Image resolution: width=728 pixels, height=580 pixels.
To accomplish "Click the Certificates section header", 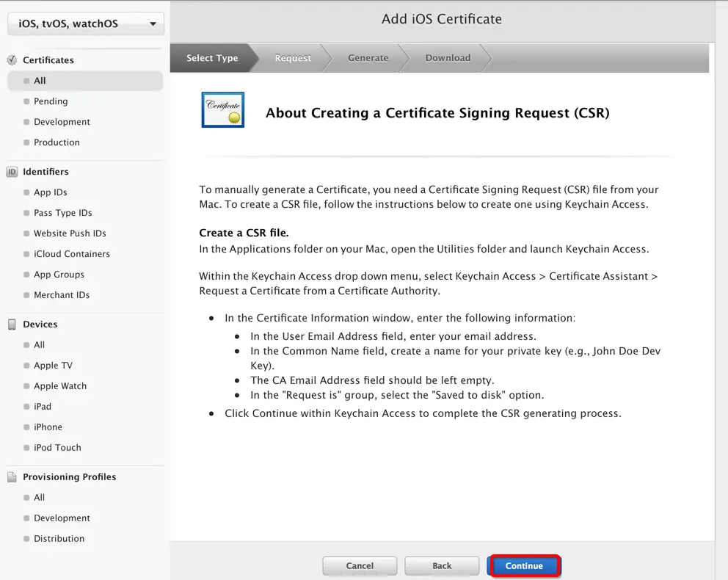I will click(48, 60).
